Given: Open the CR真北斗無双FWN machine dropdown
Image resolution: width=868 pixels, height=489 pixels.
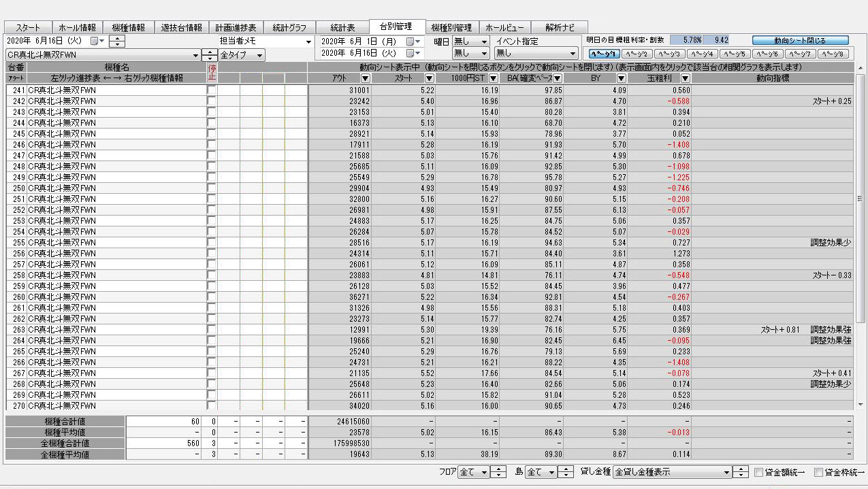Looking at the screenshot, I should coord(195,55).
